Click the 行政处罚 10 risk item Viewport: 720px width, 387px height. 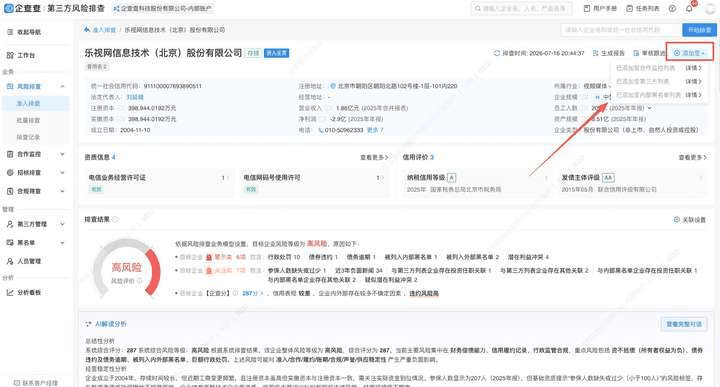coord(284,257)
